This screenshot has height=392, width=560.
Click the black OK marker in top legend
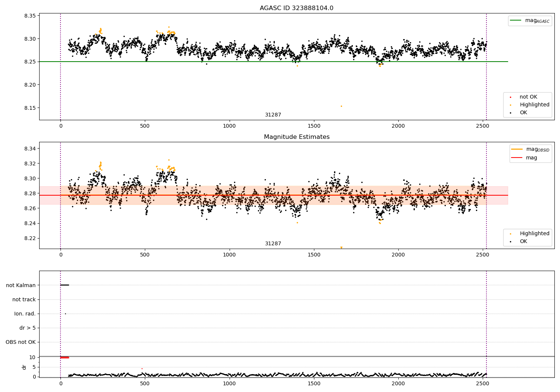tap(510, 113)
